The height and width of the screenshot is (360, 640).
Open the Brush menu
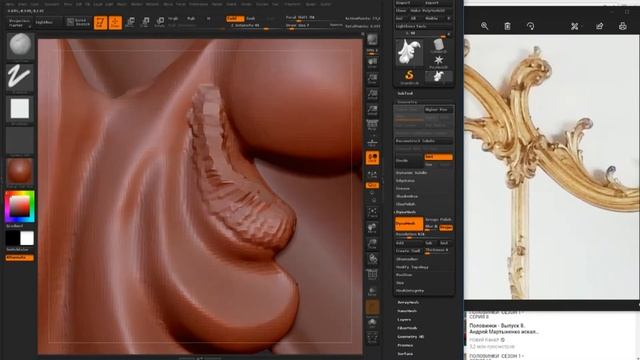pos(22,4)
